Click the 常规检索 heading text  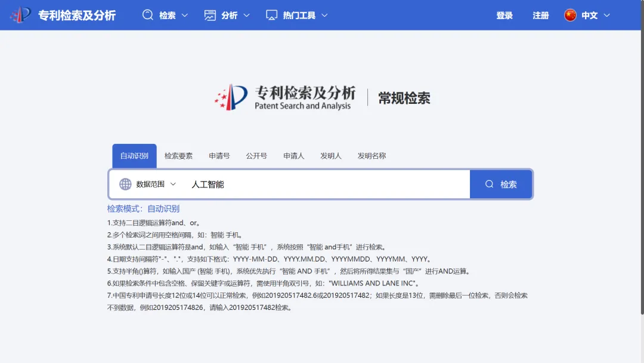[x=404, y=99]
